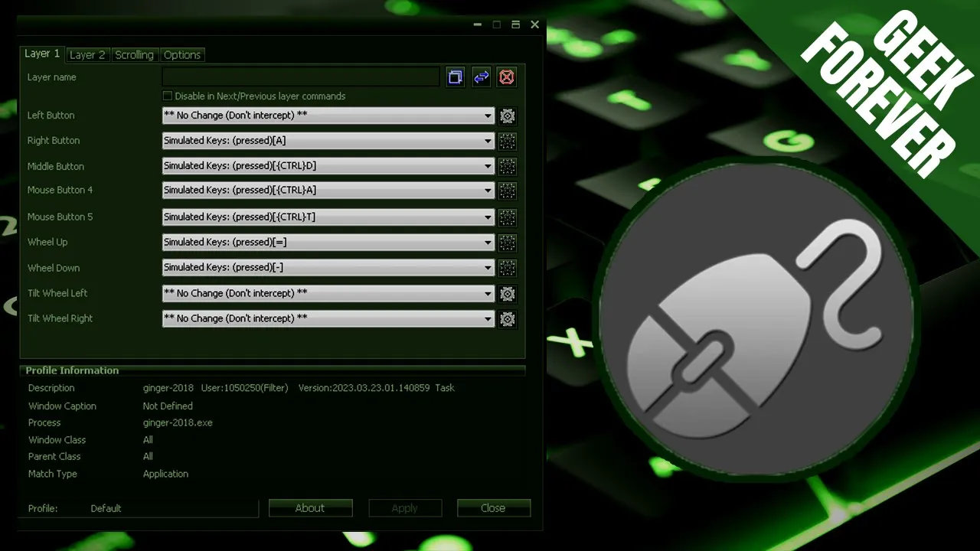
Task: Open the Wheel Up gear settings
Action: (508, 243)
